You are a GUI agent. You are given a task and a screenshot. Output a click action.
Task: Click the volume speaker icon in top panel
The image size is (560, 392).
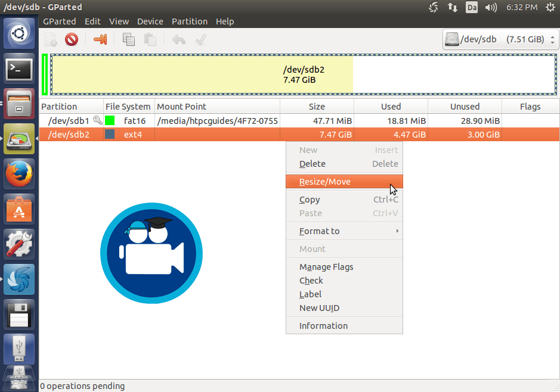click(x=491, y=8)
